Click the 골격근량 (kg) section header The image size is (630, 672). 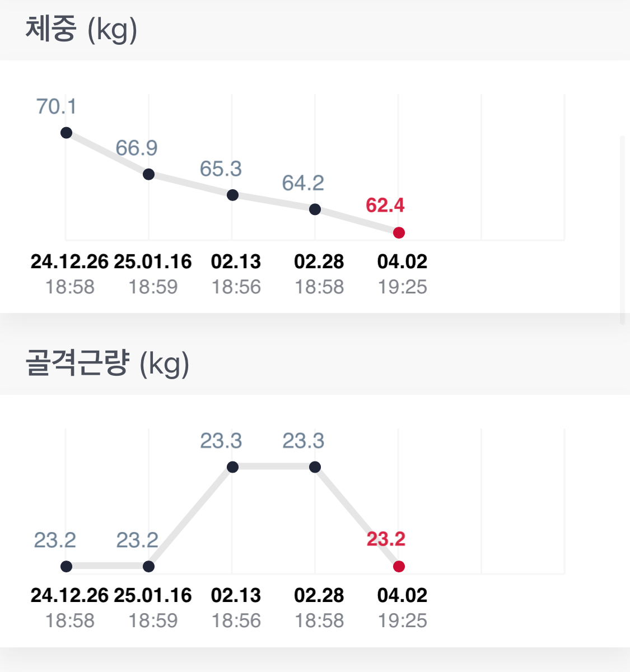pos(107,363)
